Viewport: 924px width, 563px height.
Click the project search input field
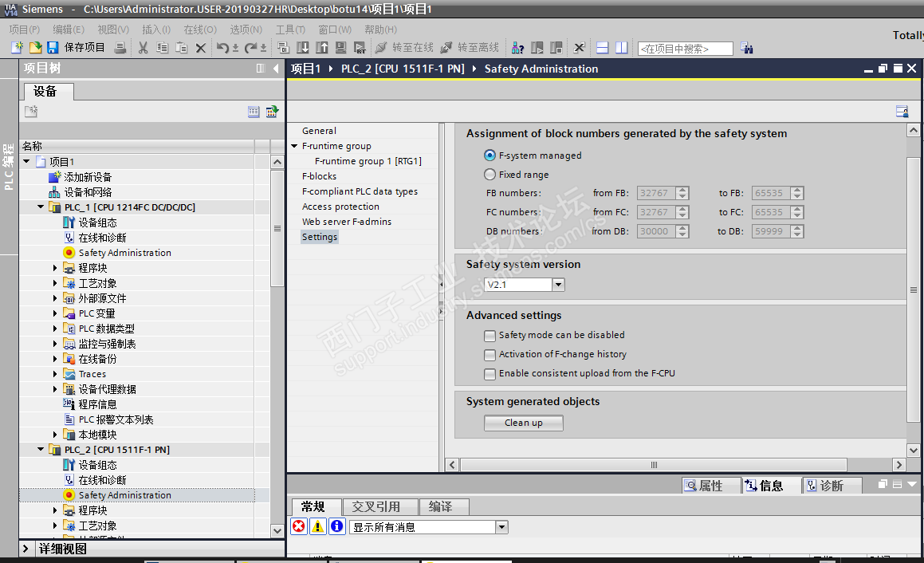pyautogui.click(x=686, y=49)
